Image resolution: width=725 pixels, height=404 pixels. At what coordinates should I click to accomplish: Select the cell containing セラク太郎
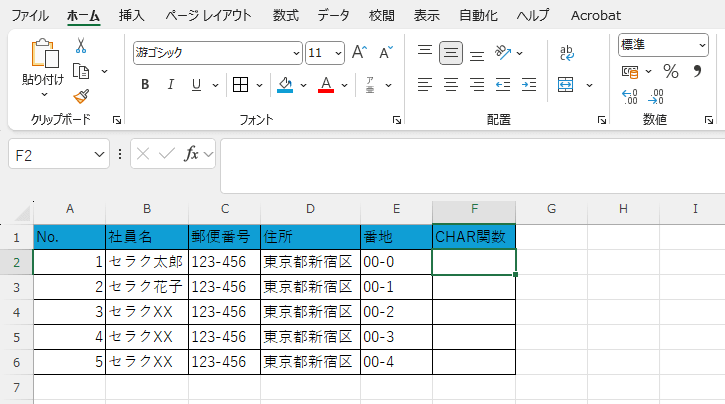pyautogui.click(x=146, y=261)
